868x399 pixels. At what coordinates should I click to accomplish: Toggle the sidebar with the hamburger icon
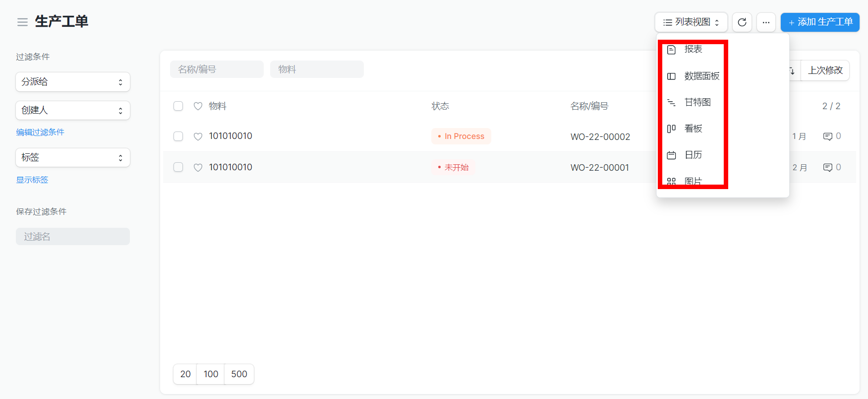pyautogui.click(x=22, y=22)
